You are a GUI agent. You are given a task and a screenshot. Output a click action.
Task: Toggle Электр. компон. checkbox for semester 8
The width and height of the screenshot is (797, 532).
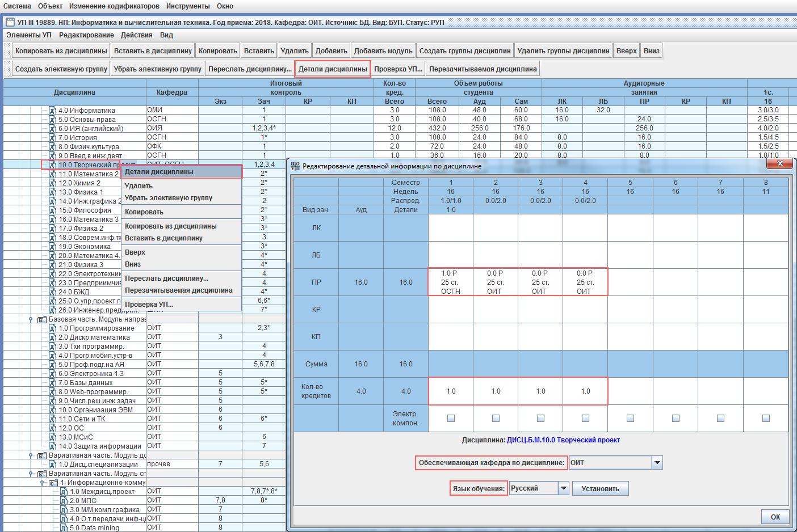766,419
